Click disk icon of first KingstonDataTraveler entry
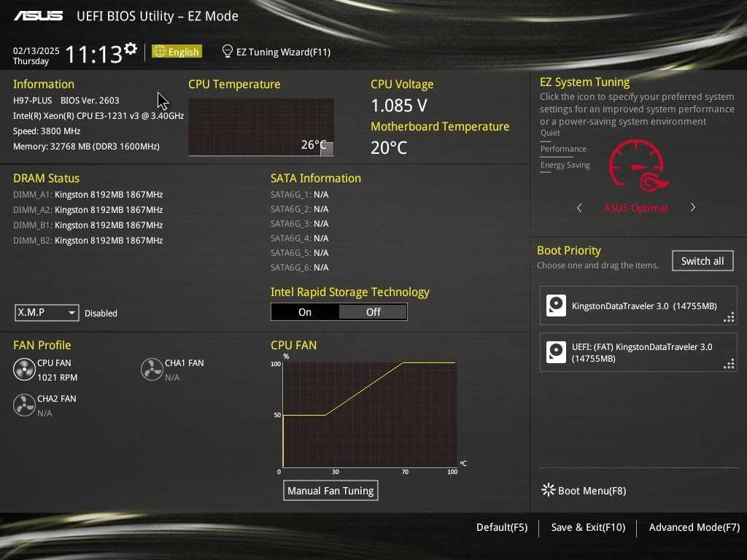 (x=556, y=306)
